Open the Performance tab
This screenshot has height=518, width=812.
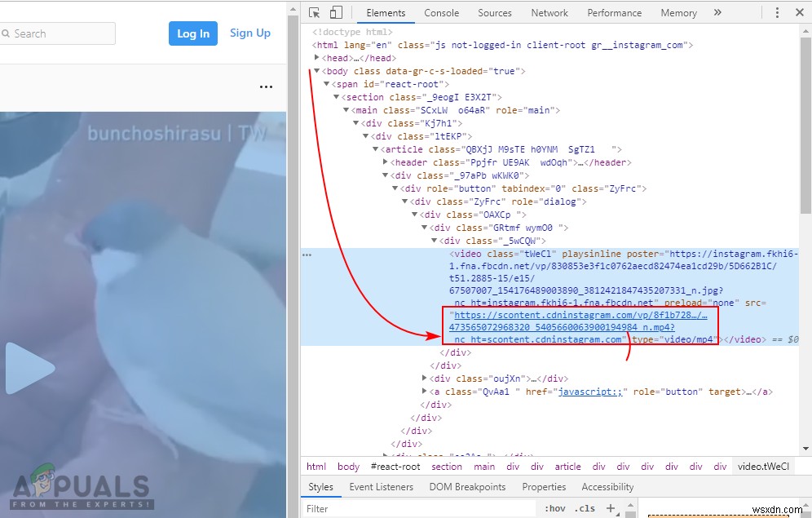click(614, 13)
